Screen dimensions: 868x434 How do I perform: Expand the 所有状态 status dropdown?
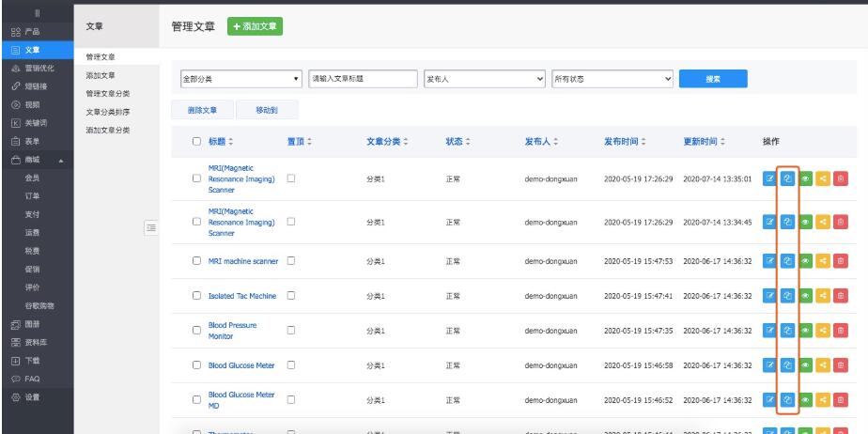[x=612, y=79]
